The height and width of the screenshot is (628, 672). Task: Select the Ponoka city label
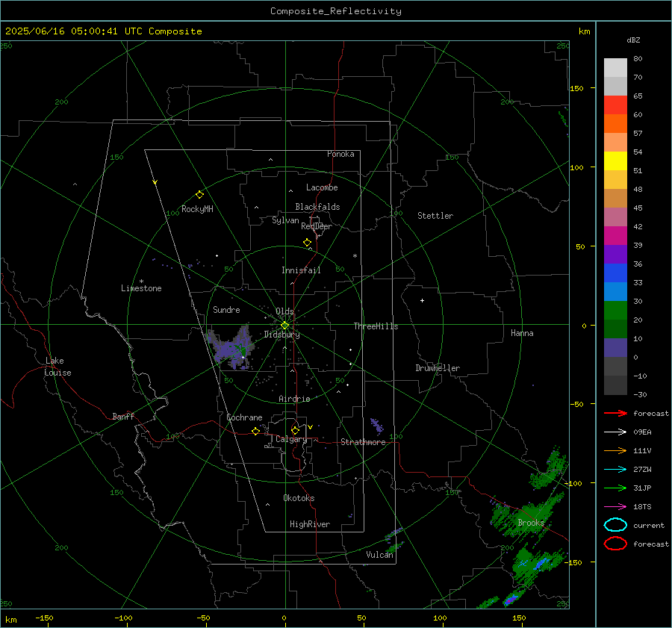(x=340, y=154)
